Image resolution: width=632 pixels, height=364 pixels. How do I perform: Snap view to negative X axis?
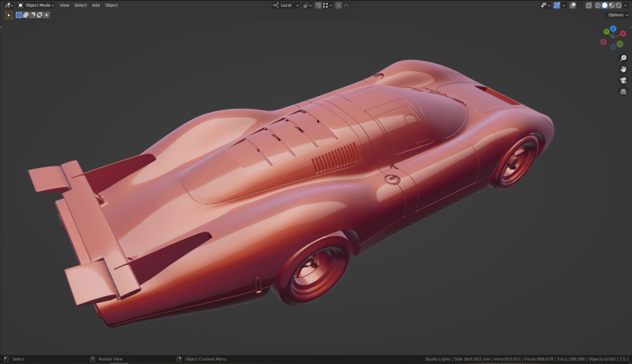click(x=604, y=42)
